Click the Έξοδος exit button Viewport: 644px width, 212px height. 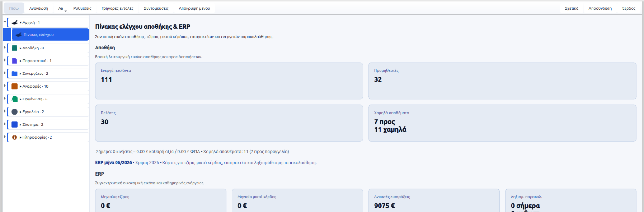pyautogui.click(x=629, y=8)
